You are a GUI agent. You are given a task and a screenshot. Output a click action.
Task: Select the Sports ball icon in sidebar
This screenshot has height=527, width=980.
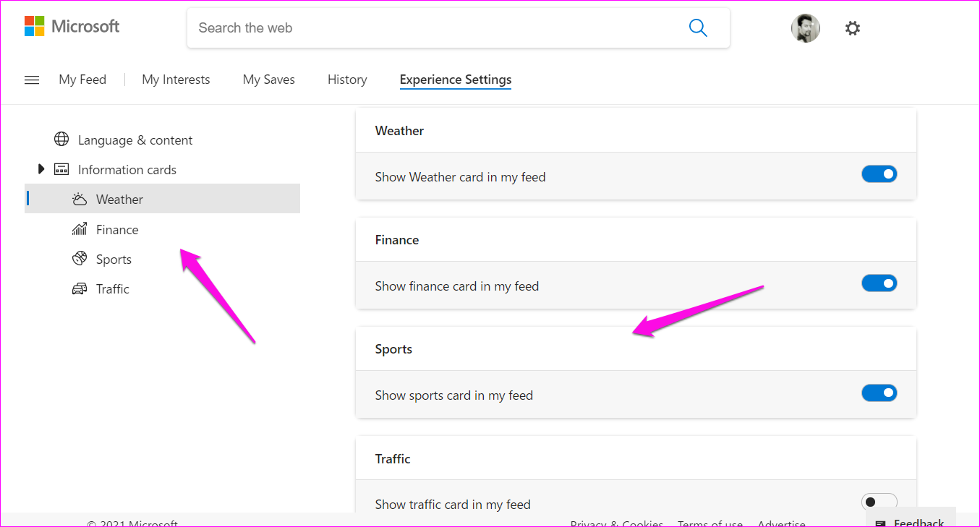coord(80,258)
